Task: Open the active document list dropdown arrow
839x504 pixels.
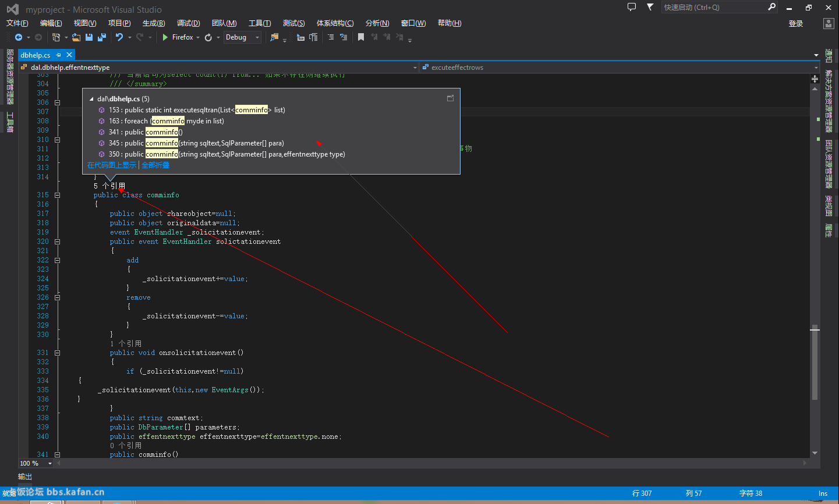Action: click(x=816, y=55)
